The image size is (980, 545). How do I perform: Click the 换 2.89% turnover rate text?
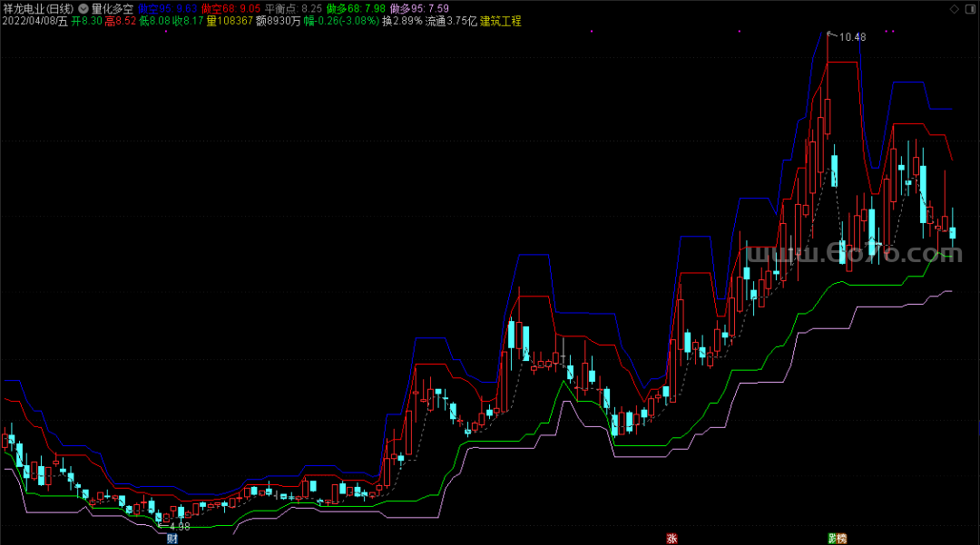tap(402, 21)
